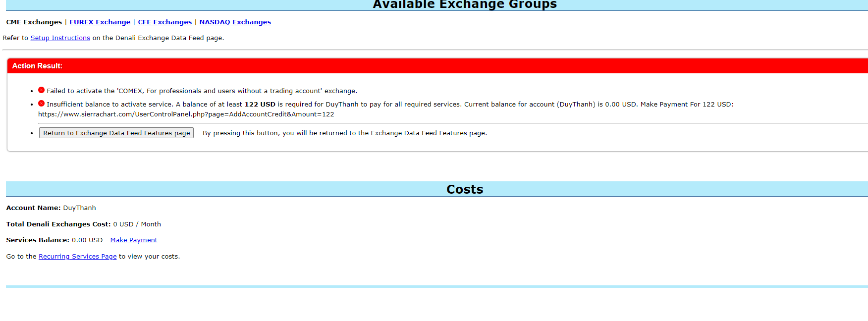Click the 'Total Denali Exchanges Cost:' label
Viewport: 868px width, 321px height.
click(58, 224)
